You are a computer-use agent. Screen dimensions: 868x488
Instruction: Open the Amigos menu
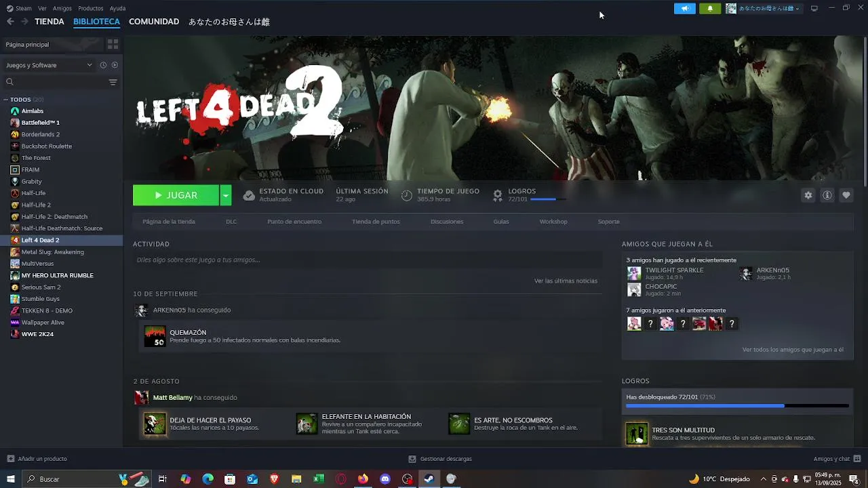(62, 8)
